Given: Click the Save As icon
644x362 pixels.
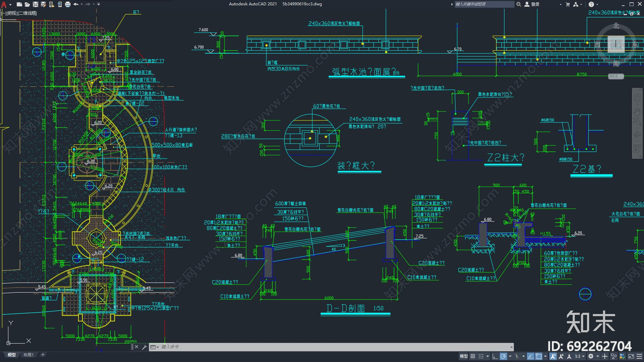Looking at the screenshot, I should 43,4.
